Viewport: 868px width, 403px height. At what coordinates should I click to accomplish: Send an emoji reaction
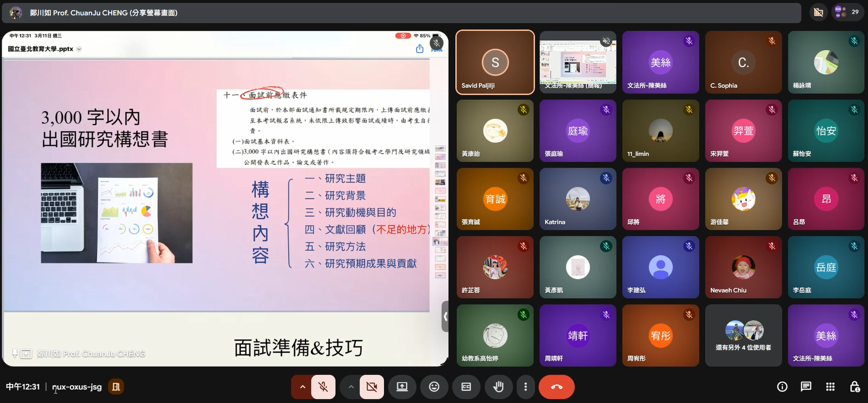click(x=434, y=387)
